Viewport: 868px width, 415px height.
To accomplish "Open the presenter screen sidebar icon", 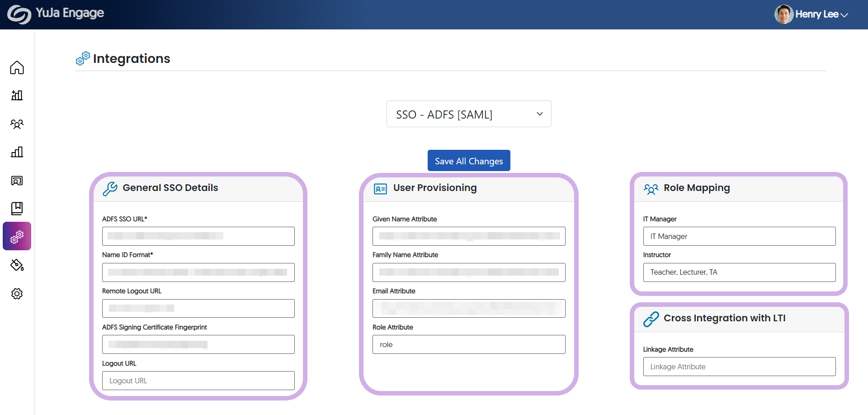I will pyautogui.click(x=17, y=181).
